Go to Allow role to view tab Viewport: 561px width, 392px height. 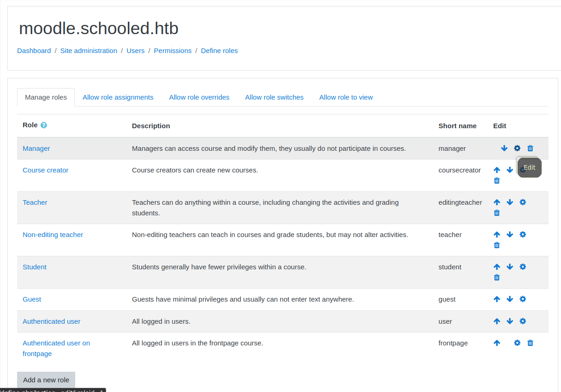click(x=346, y=97)
